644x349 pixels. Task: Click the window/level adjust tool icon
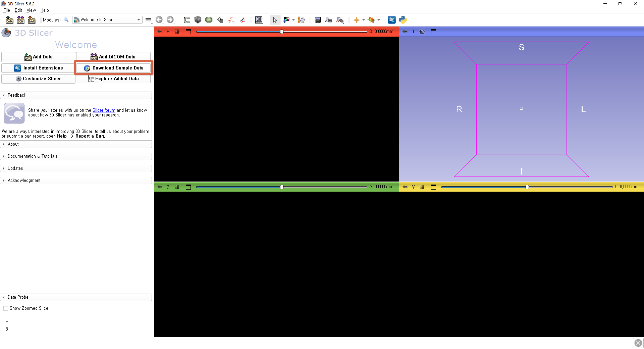pos(286,20)
